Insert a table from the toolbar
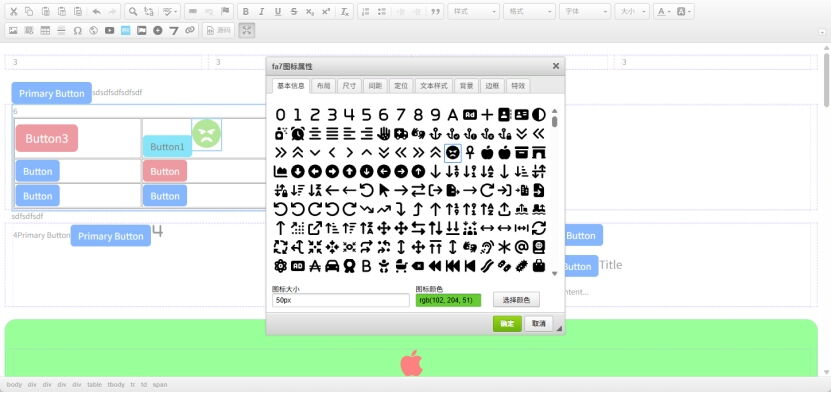The width and height of the screenshot is (831, 393). 45,31
